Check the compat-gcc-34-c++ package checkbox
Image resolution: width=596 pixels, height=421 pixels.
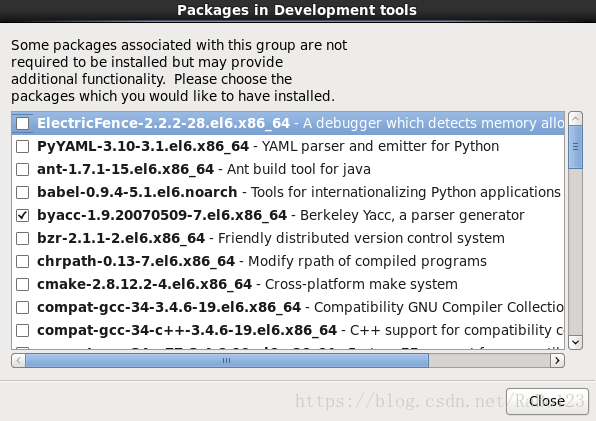pyautogui.click(x=22, y=330)
